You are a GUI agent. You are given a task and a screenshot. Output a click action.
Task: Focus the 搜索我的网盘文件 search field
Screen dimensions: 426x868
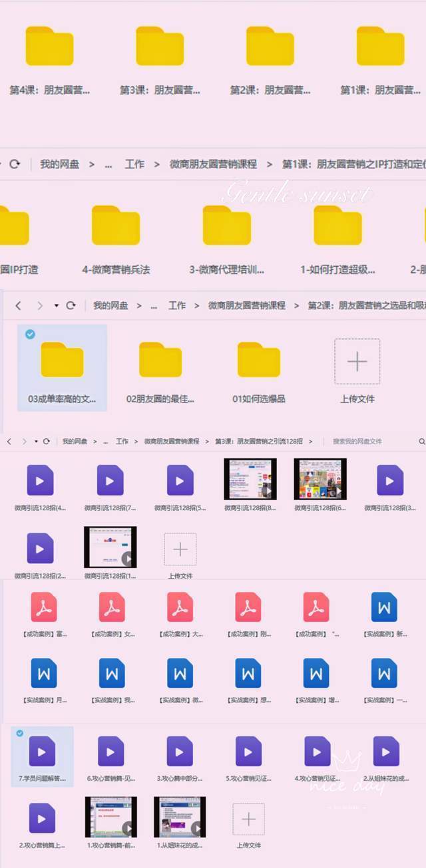[357, 441]
